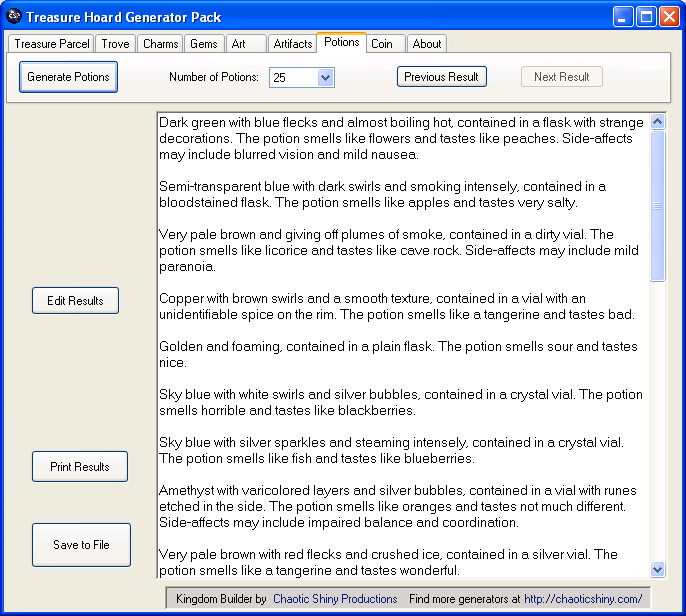Image resolution: width=686 pixels, height=616 pixels.
Task: Expand the Number of Potions dropdown arrow
Action: click(x=326, y=78)
